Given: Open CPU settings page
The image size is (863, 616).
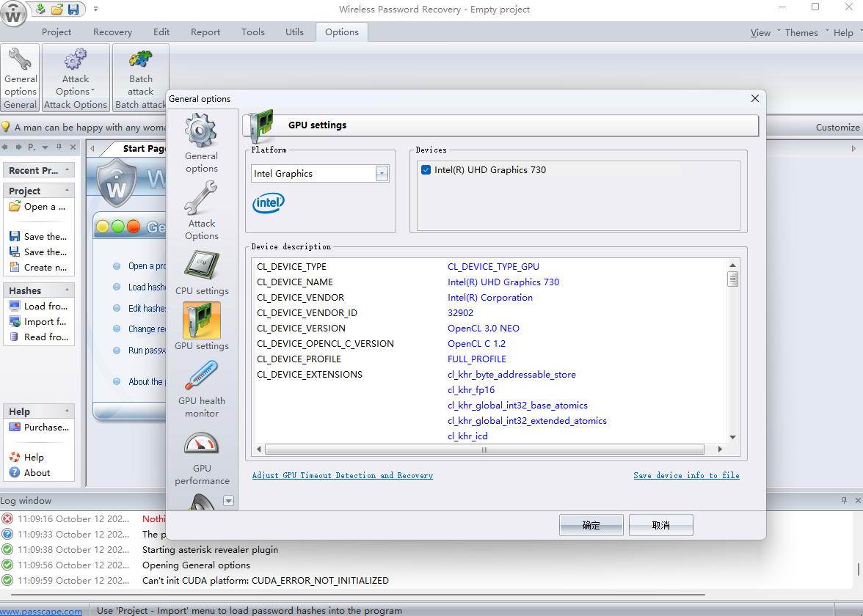Looking at the screenshot, I should [x=201, y=273].
